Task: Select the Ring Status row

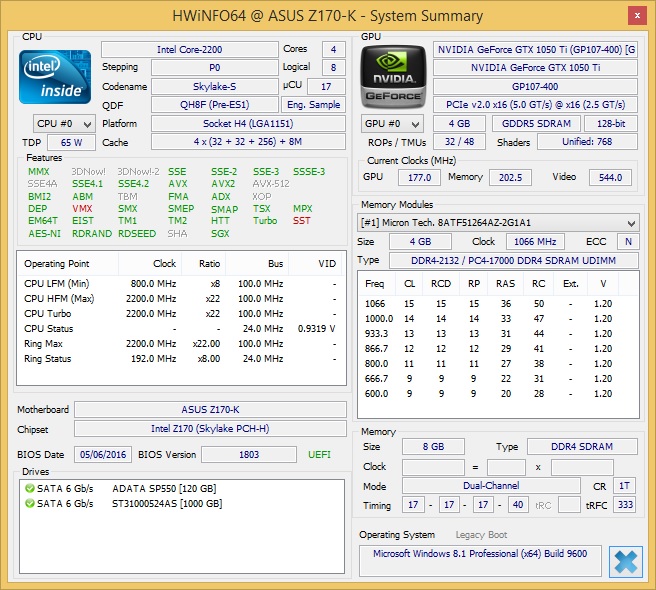Action: click(180, 359)
